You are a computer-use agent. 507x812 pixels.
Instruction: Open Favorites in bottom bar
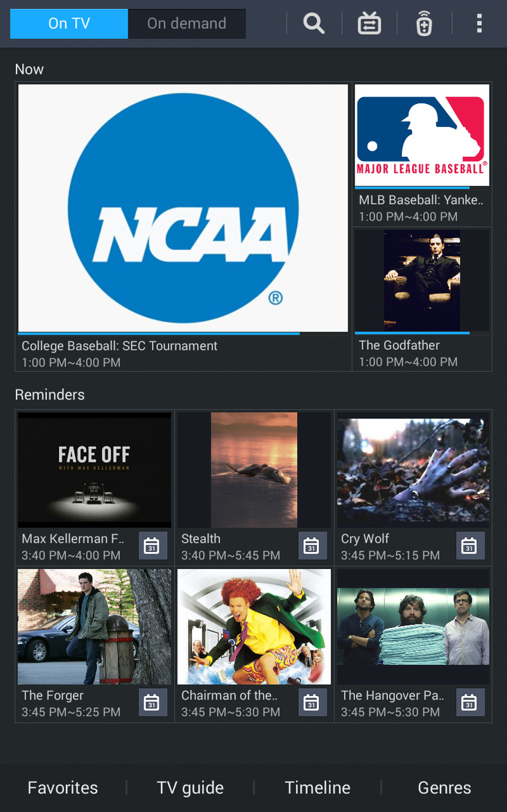tap(62, 788)
